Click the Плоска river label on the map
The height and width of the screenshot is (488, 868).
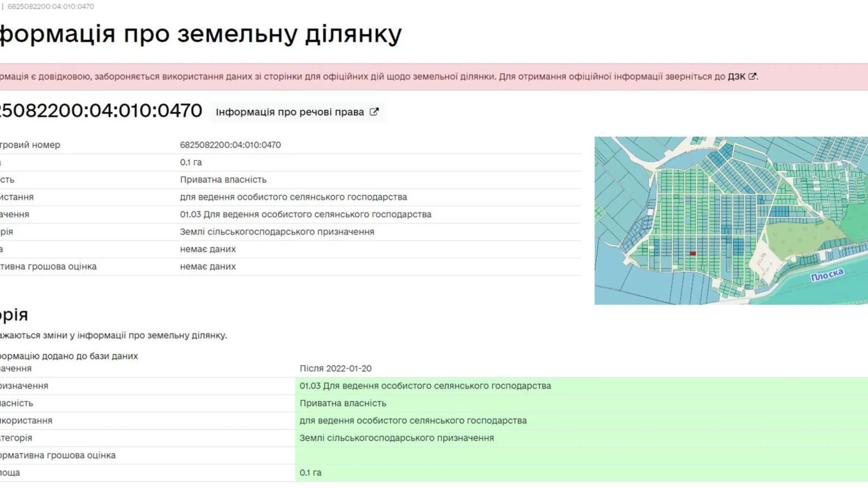827,275
